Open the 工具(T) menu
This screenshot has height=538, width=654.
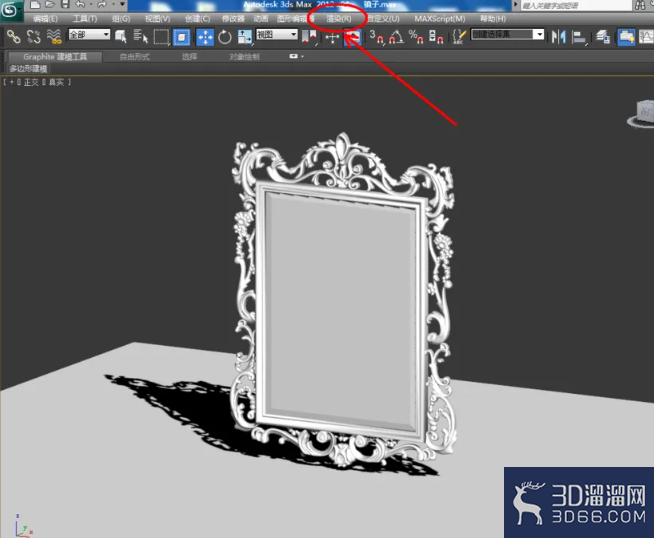point(85,19)
